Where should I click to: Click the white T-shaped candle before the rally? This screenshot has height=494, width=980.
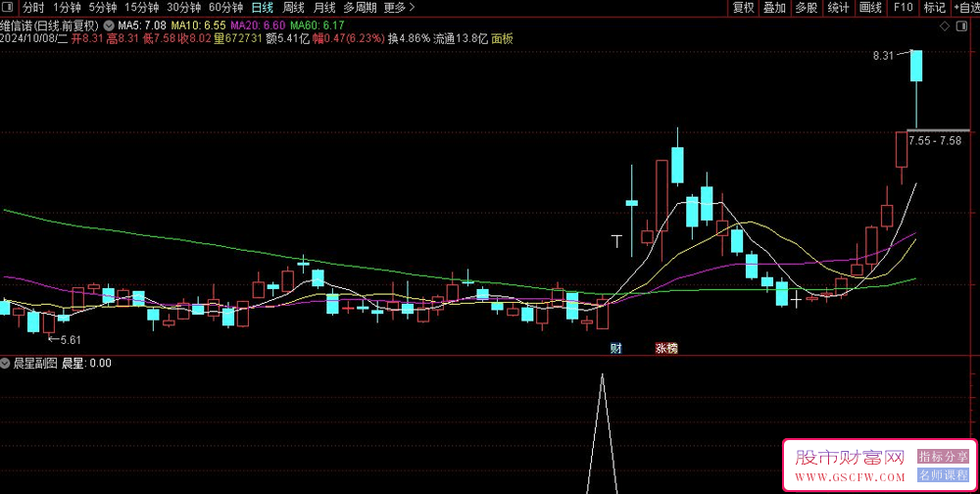[x=617, y=241]
